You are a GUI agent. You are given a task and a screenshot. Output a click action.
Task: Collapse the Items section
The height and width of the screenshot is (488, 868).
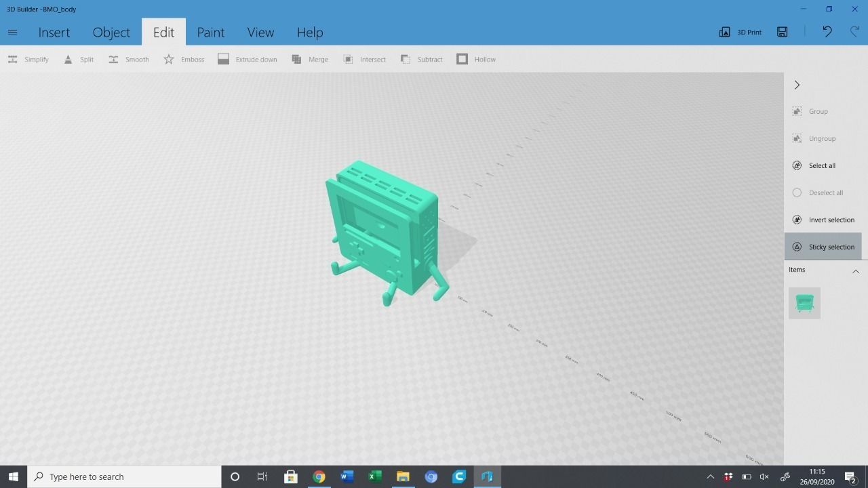pyautogui.click(x=855, y=270)
